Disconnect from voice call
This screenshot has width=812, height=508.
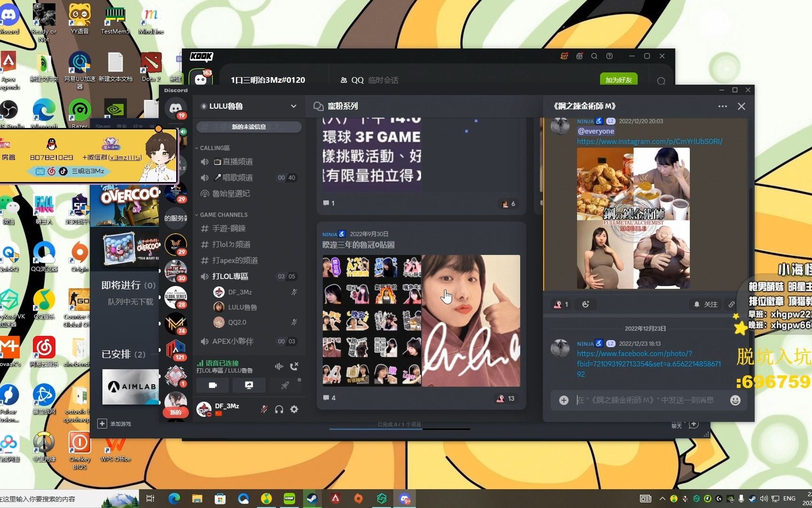point(294,366)
